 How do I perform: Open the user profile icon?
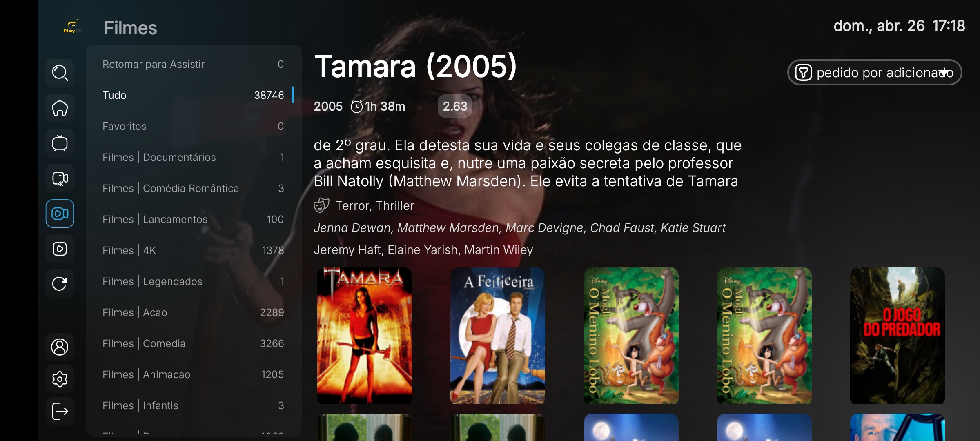click(60, 347)
